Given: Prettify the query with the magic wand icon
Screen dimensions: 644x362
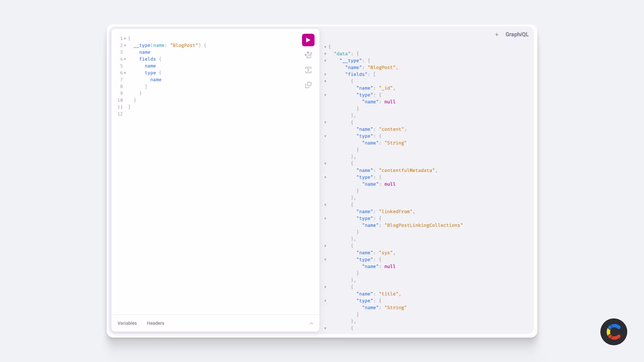Looking at the screenshot, I should (x=308, y=55).
